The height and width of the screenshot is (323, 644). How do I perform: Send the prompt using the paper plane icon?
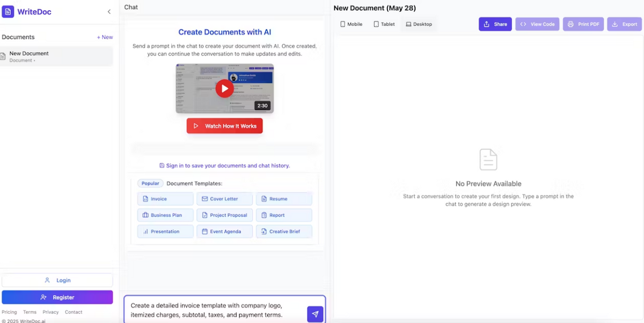pyautogui.click(x=315, y=314)
